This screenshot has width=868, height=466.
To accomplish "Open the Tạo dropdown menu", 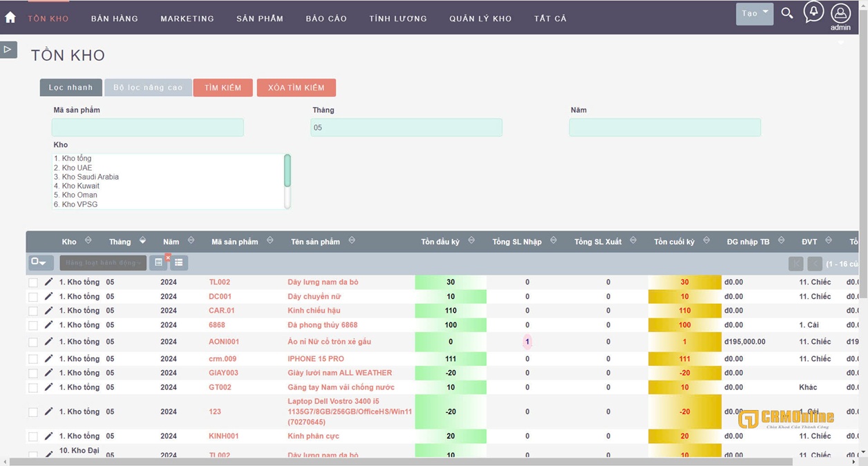I will 753,13.
